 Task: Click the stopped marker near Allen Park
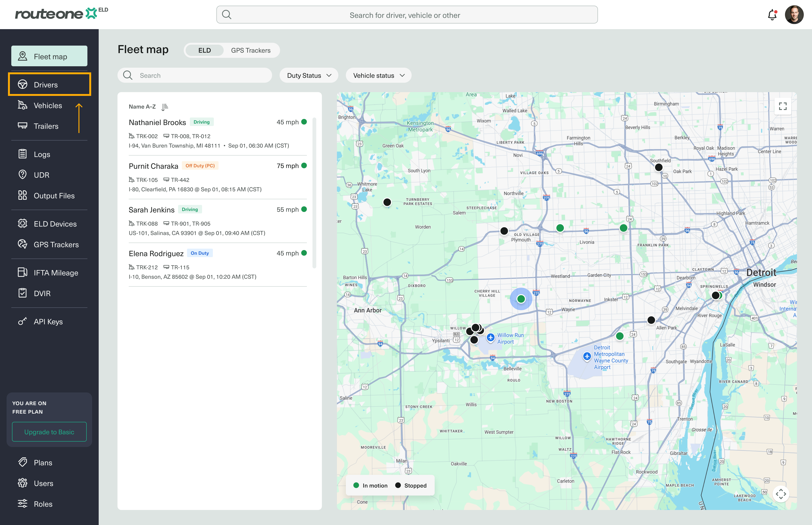pos(651,320)
